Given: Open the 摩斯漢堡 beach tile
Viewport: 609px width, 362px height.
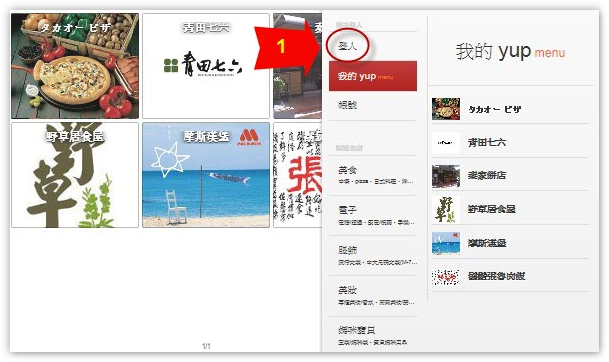Looking at the screenshot, I should [x=206, y=175].
